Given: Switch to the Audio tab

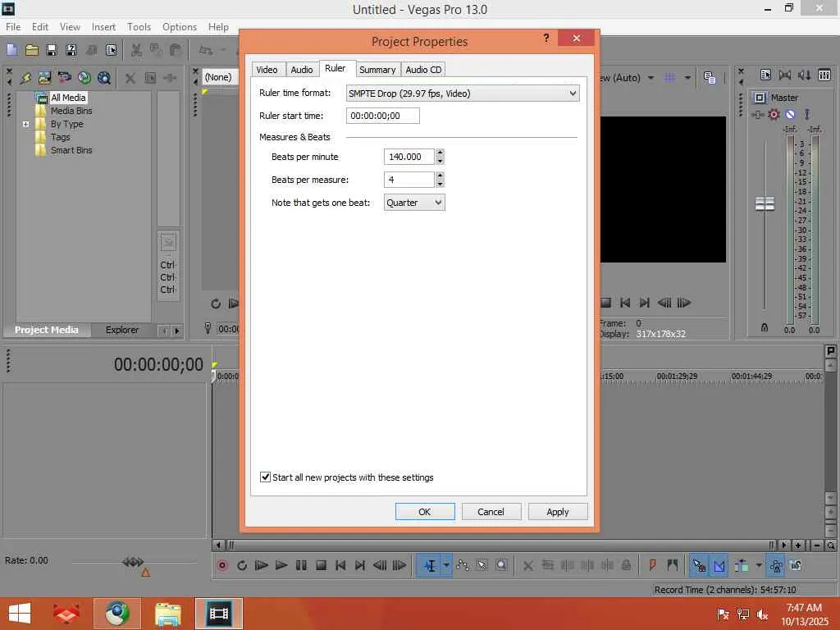Looking at the screenshot, I should [x=302, y=70].
